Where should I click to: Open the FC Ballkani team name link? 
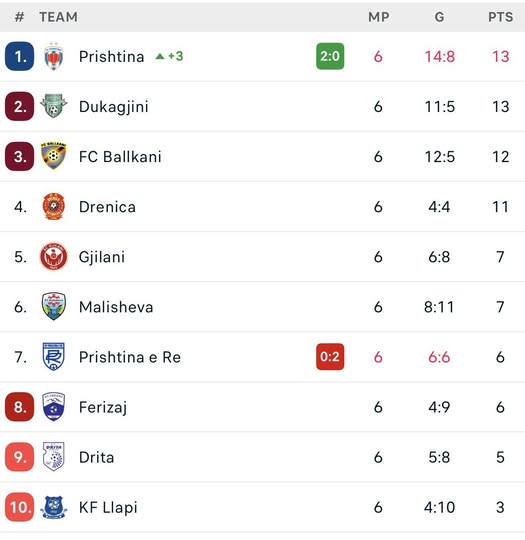click(x=120, y=157)
